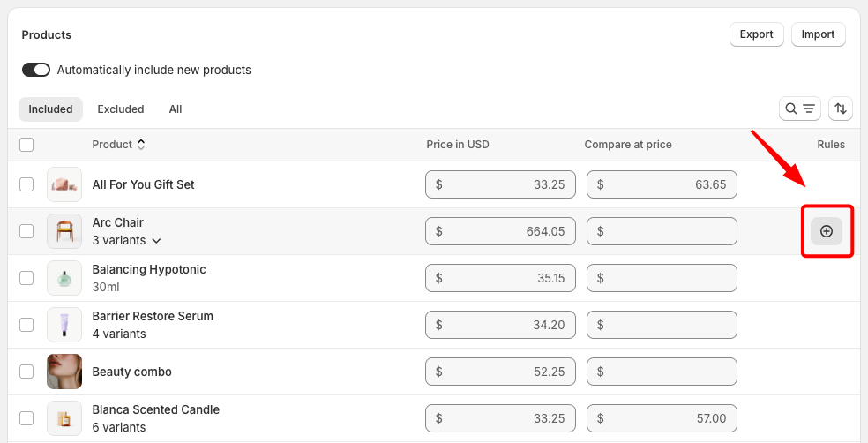Open search and filter products
The width and height of the screenshot is (868, 443).
tap(800, 109)
